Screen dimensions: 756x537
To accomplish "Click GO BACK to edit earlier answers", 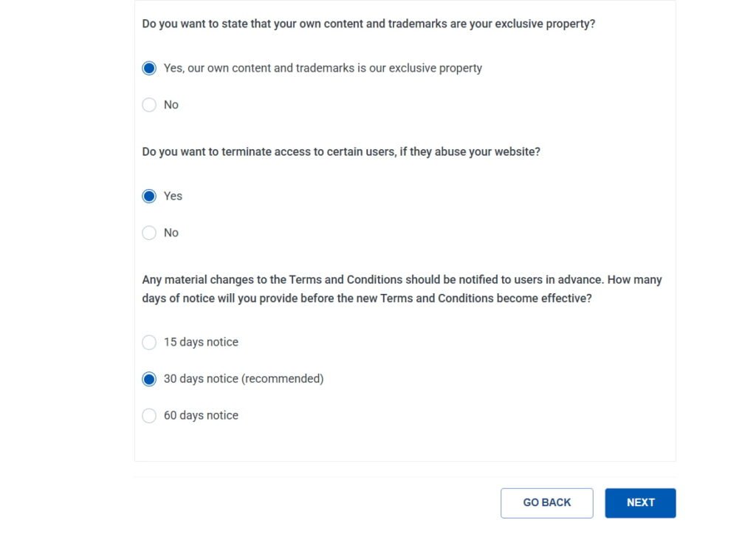I will pos(546,502).
